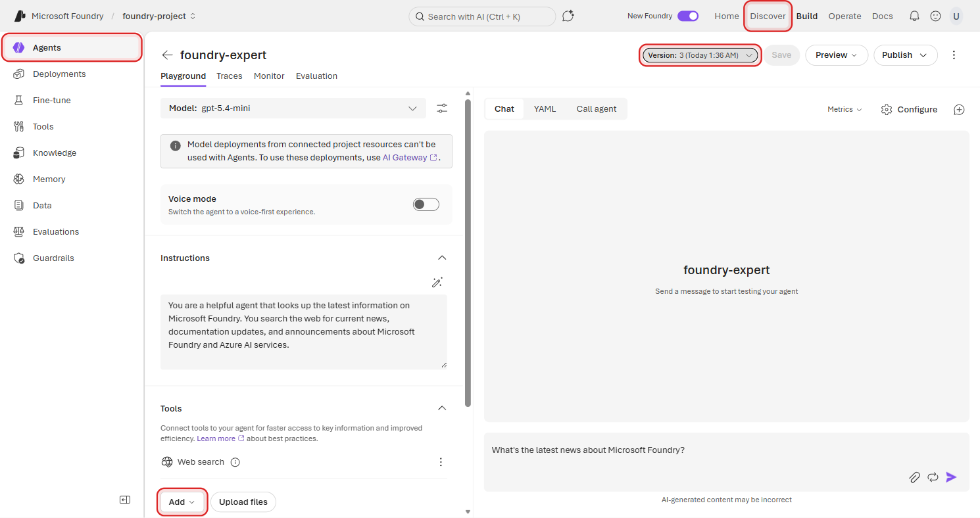The width and height of the screenshot is (980, 518).
Task: Click the Upload files button
Action: 243,502
